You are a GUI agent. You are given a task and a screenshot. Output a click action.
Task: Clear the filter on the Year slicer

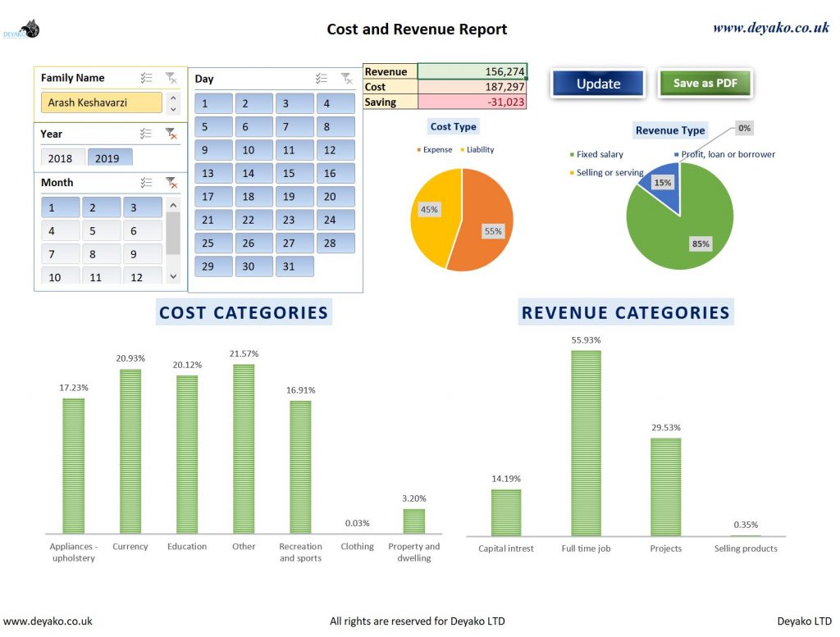pyautogui.click(x=171, y=133)
